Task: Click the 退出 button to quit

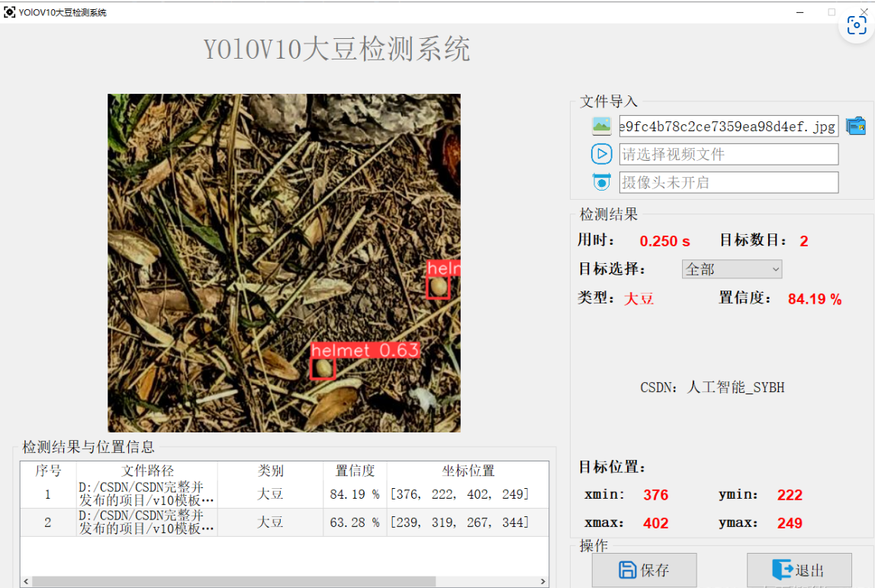Action: point(799,568)
